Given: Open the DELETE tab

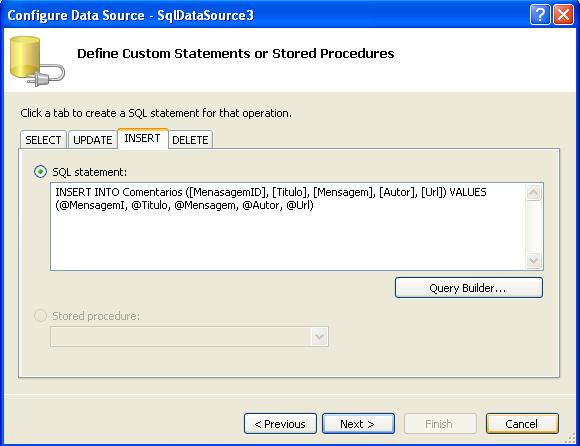Looking at the screenshot, I should (x=190, y=140).
